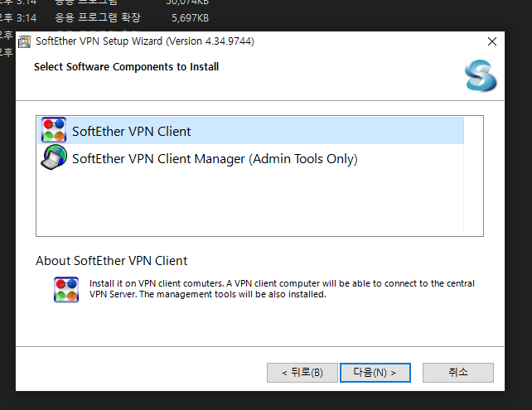Click the VPN Client icon beside description
This screenshot has height=410, width=532.
(x=66, y=289)
